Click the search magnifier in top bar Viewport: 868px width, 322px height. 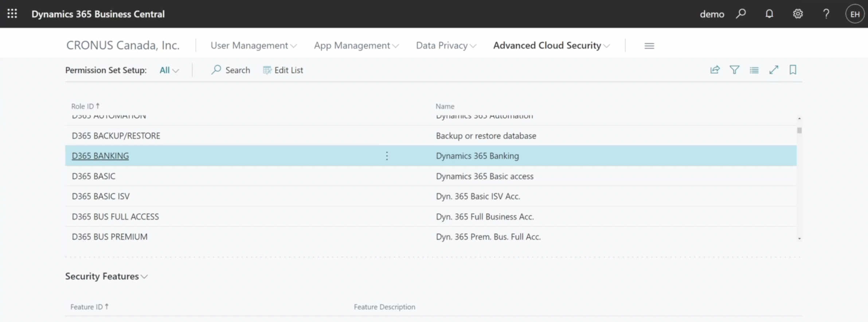click(741, 14)
